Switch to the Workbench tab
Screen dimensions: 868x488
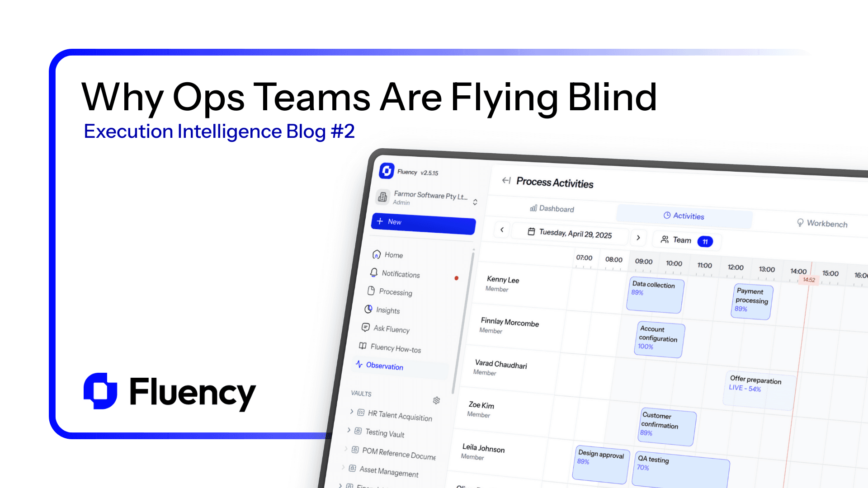pyautogui.click(x=822, y=223)
